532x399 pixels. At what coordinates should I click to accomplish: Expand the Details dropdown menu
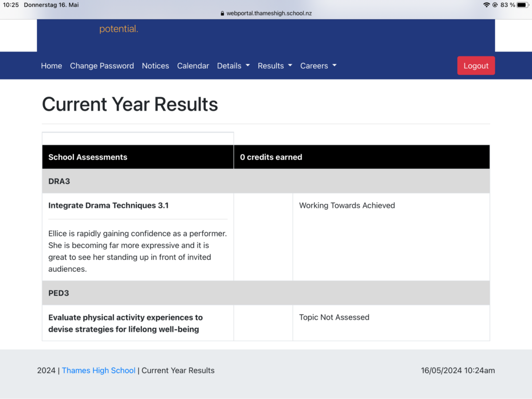(x=233, y=66)
